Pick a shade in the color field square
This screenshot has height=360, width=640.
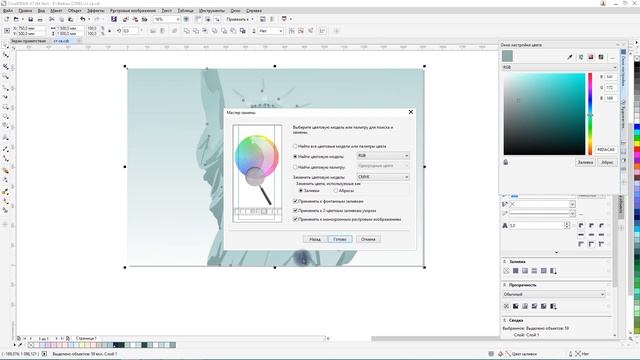tap(544, 114)
